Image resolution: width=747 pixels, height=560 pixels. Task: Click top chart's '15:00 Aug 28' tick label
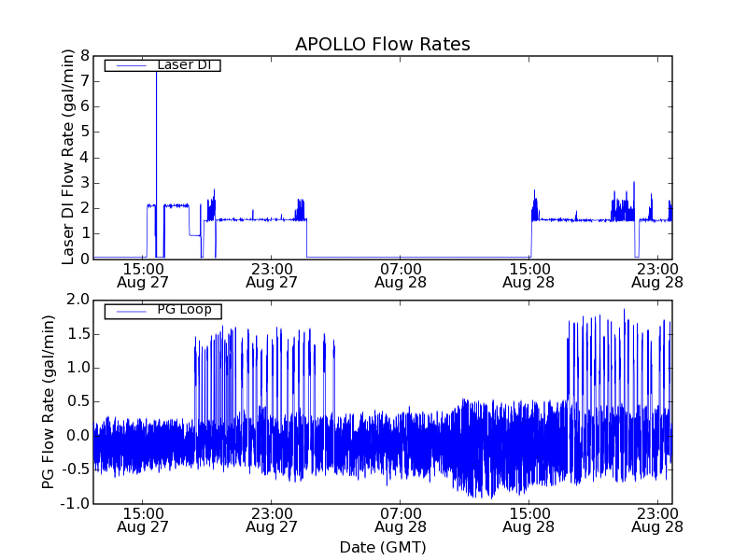(529, 276)
